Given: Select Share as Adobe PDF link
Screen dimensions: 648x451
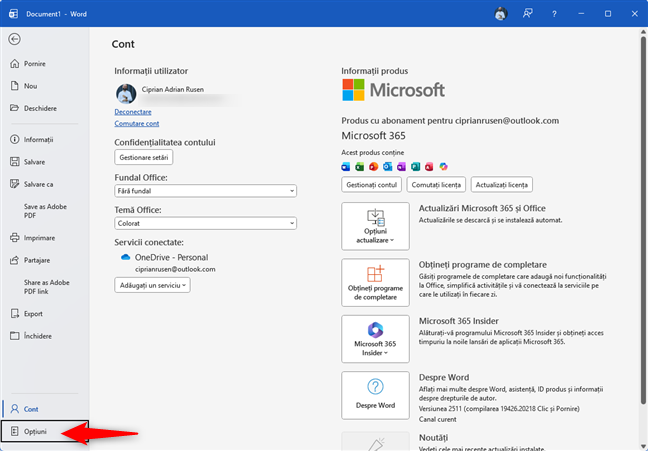Looking at the screenshot, I should click(45, 287).
